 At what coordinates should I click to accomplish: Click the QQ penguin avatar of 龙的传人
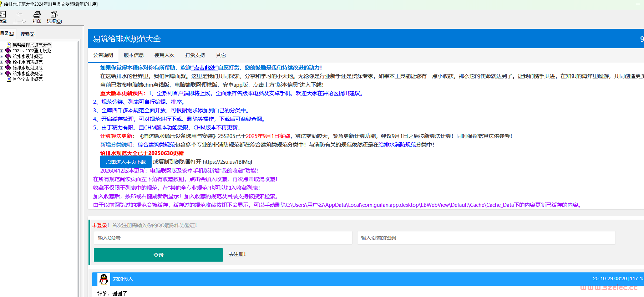point(104,279)
